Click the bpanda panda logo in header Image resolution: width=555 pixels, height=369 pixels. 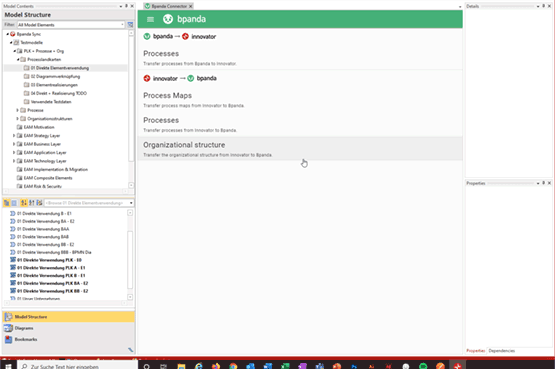pos(168,19)
